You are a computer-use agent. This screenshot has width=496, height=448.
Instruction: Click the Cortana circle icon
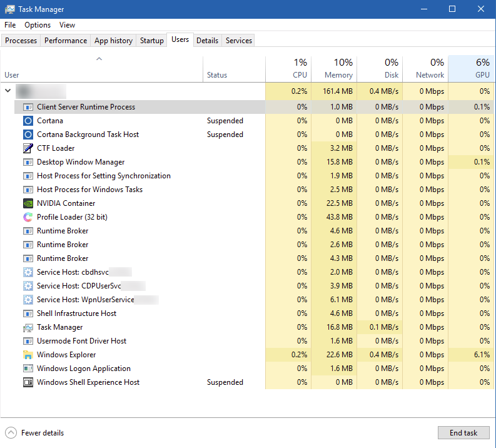28,121
